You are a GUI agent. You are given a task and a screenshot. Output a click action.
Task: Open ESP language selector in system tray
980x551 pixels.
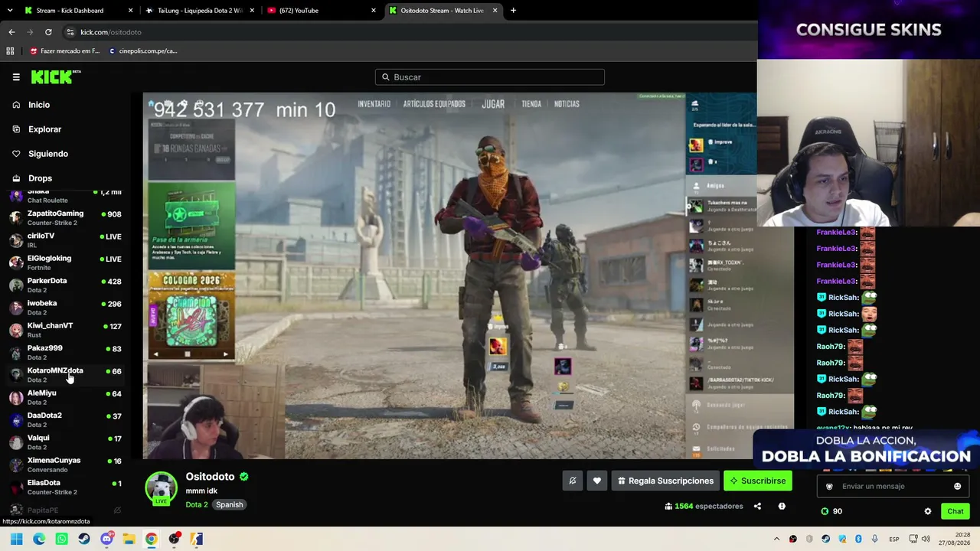tap(893, 540)
